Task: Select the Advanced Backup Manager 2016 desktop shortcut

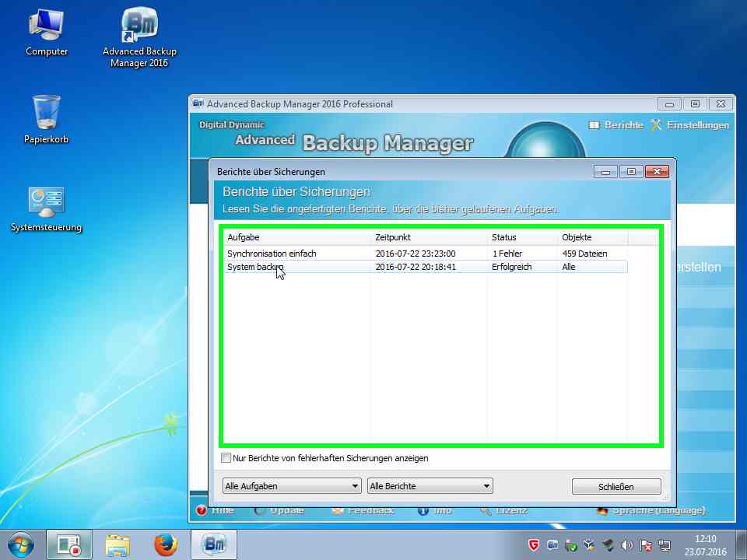Action: point(139,38)
